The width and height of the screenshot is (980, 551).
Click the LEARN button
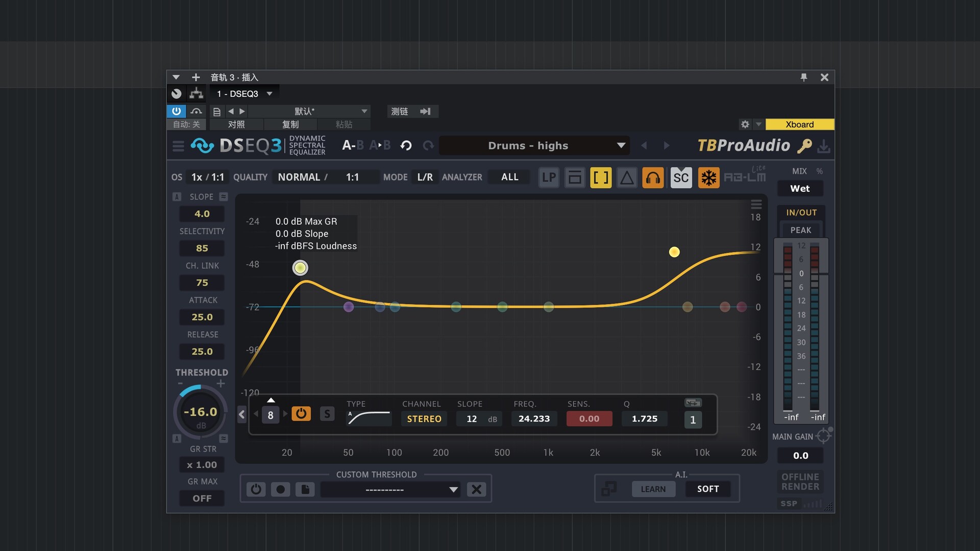tap(653, 489)
